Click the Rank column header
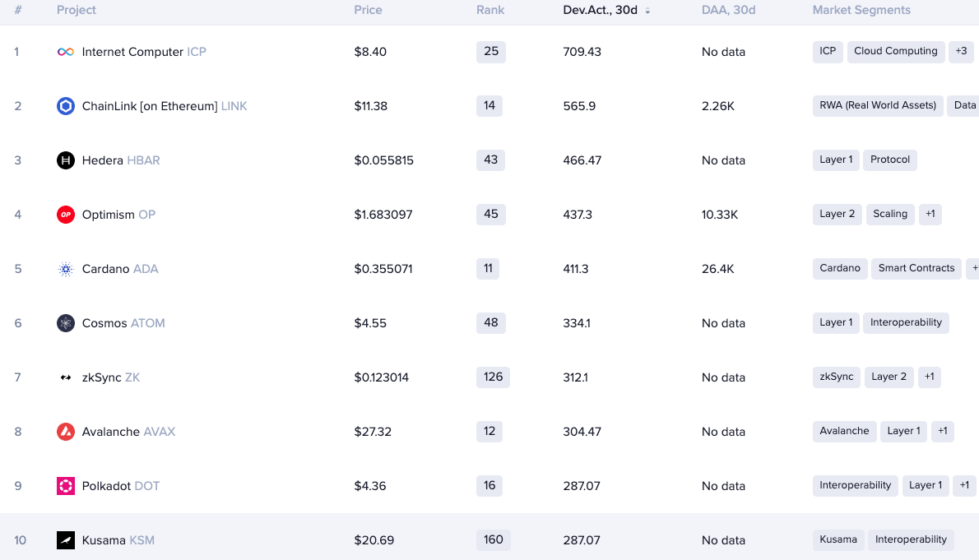This screenshot has width=979, height=560. 490,10
